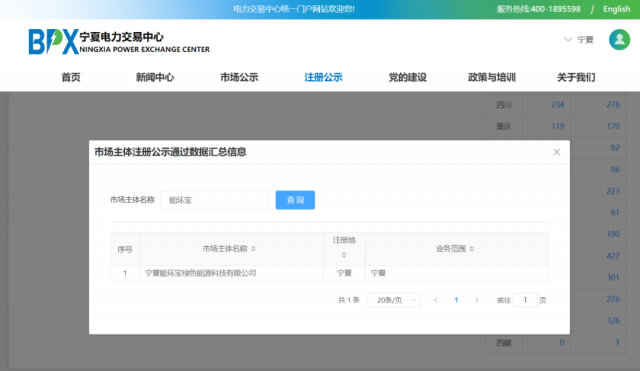Open the 新闻中心 menu item
640x371 pixels.
click(x=155, y=77)
